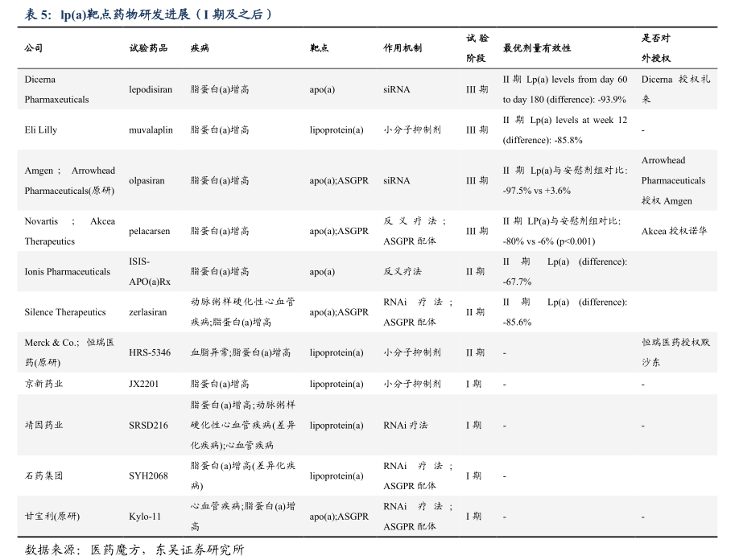The width and height of the screenshot is (735, 560).
Task: Click the drug name 'SYH2068'
Action: click(x=148, y=476)
